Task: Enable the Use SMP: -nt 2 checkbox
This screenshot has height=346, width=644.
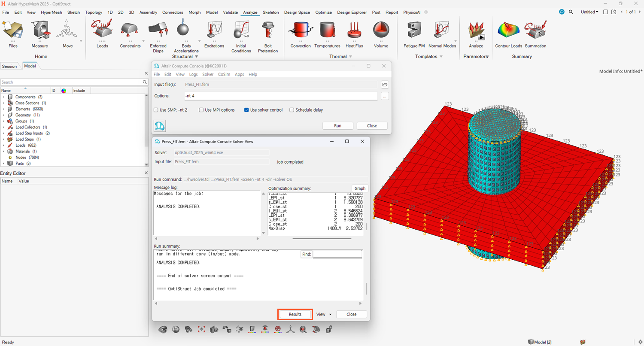Action: 156,110
